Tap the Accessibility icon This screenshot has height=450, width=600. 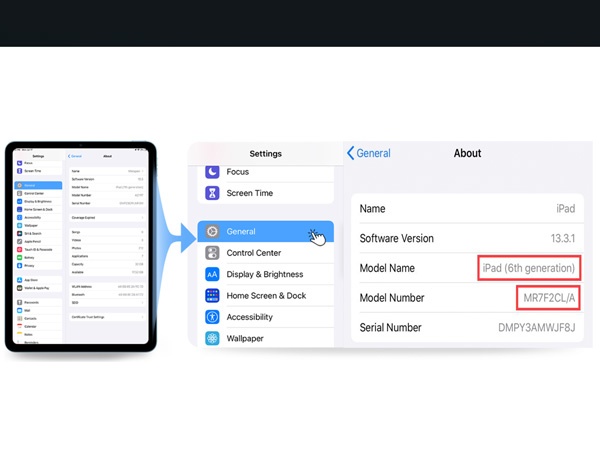pyautogui.click(x=212, y=317)
